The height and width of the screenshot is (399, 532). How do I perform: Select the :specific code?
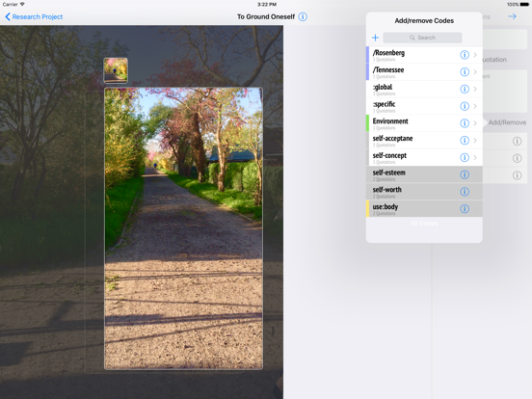[x=424, y=106]
